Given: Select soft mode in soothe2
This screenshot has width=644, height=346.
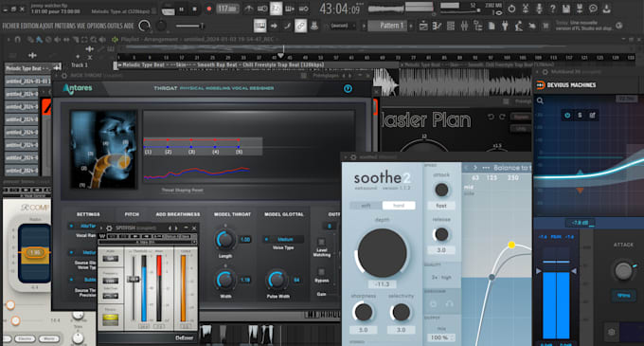Looking at the screenshot, I should tap(366, 206).
